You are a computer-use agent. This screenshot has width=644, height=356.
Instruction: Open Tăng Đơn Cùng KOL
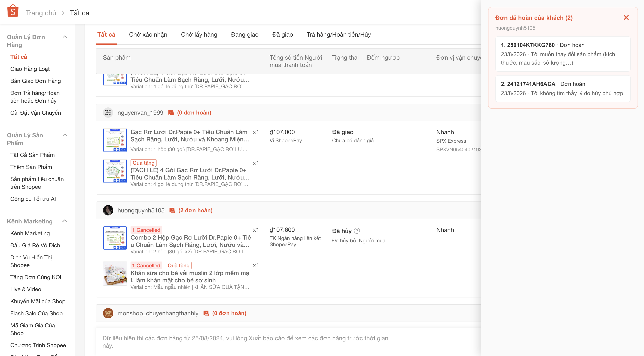coord(37,278)
